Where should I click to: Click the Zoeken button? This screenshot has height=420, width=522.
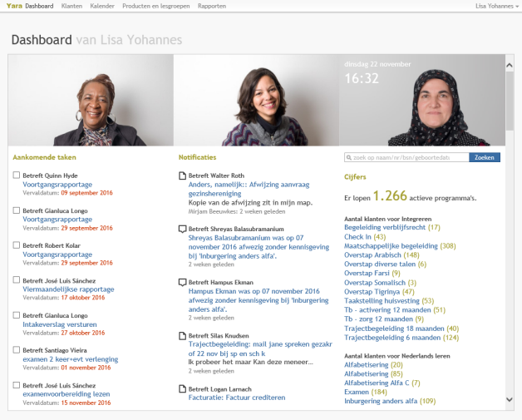[x=485, y=157]
